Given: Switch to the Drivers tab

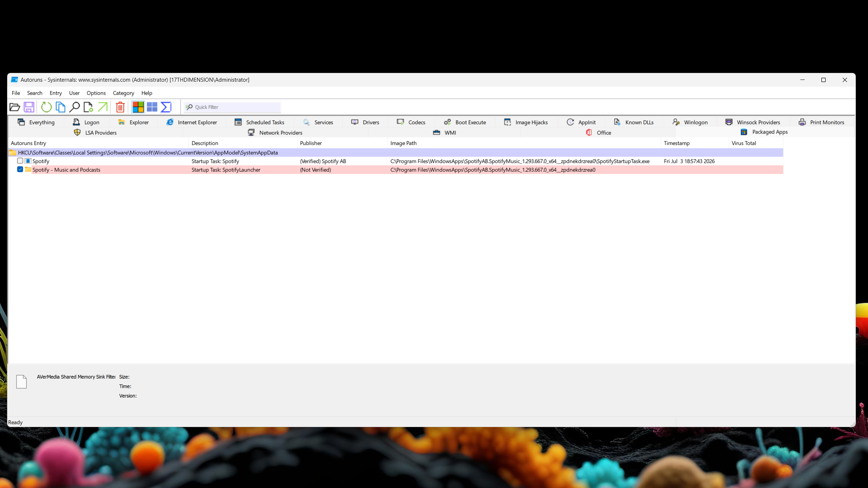Looking at the screenshot, I should pyautogui.click(x=365, y=122).
